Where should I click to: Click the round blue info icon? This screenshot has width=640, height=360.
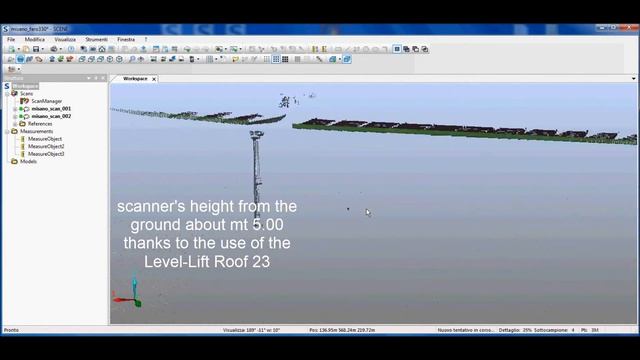[x=71, y=49]
